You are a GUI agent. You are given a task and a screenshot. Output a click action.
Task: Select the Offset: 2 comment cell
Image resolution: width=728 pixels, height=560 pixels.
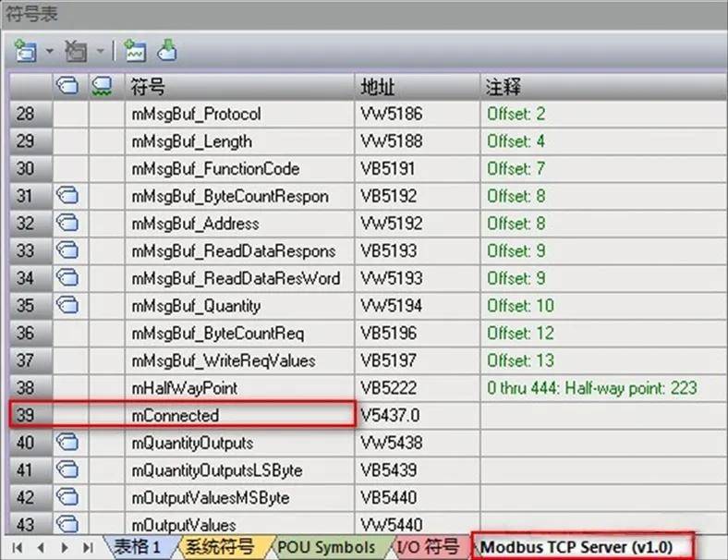(604, 114)
